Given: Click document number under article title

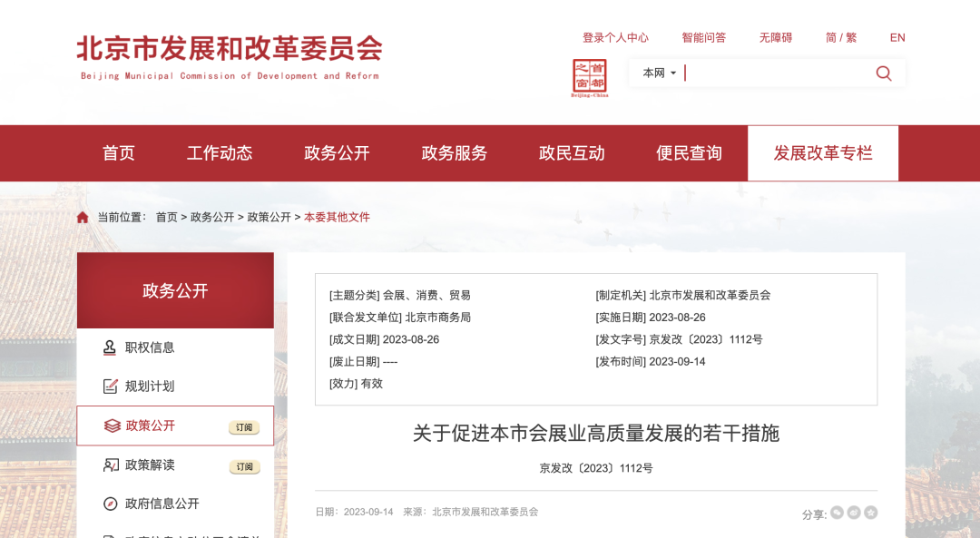Looking at the screenshot, I should coord(596,468).
